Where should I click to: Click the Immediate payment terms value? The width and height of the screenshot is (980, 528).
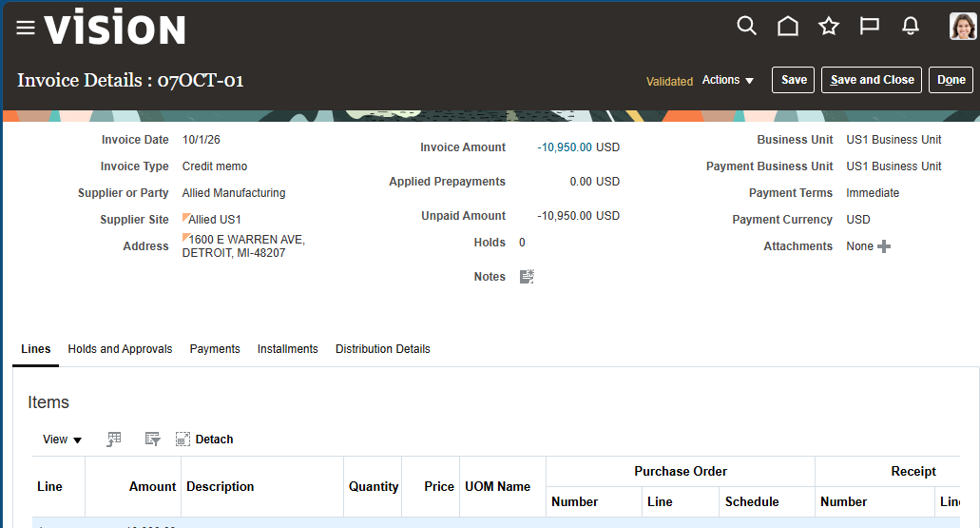(873, 193)
